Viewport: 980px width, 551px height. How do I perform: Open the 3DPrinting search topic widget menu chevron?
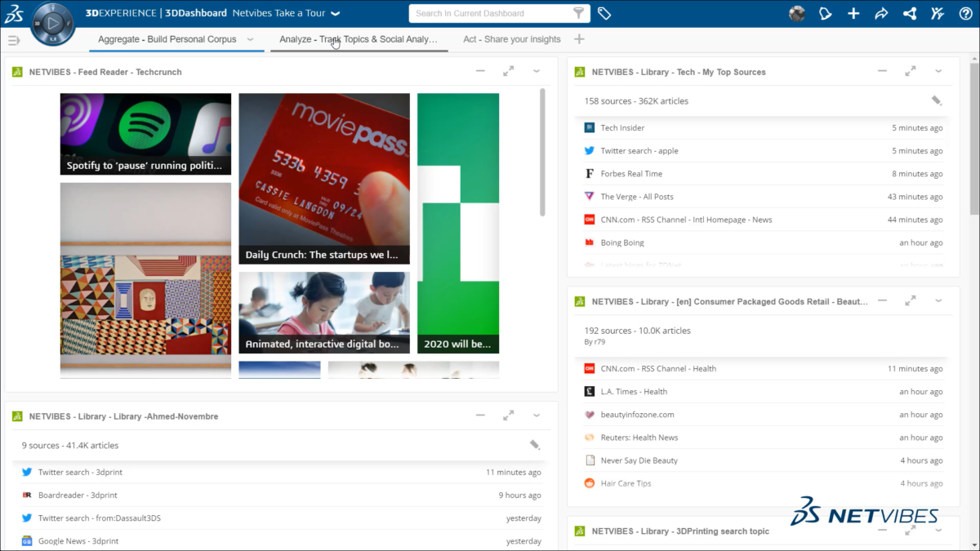point(938,531)
